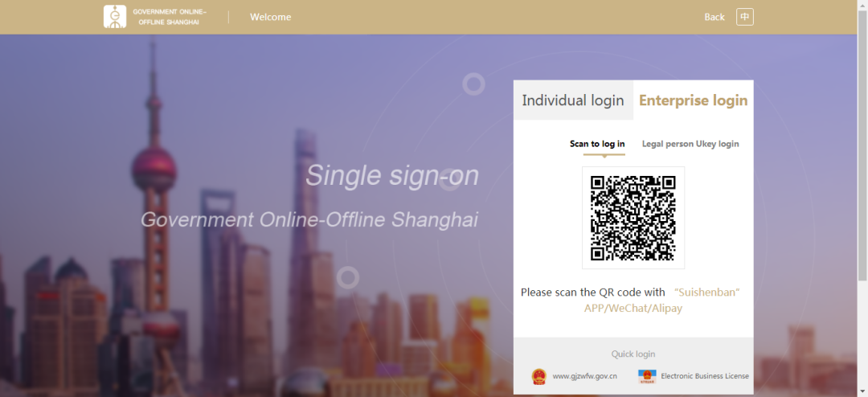Switch to Legal person Ukey login
Screen dimensions: 868x397
coord(690,144)
